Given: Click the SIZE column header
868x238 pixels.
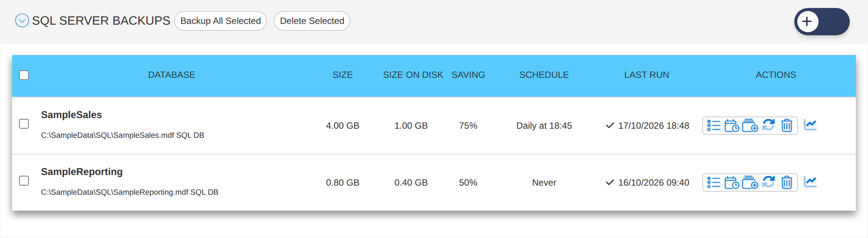Looking at the screenshot, I should (343, 75).
